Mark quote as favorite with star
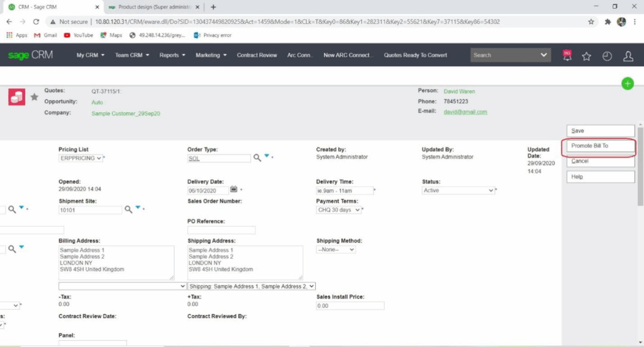The width and height of the screenshot is (644, 347). [x=34, y=97]
